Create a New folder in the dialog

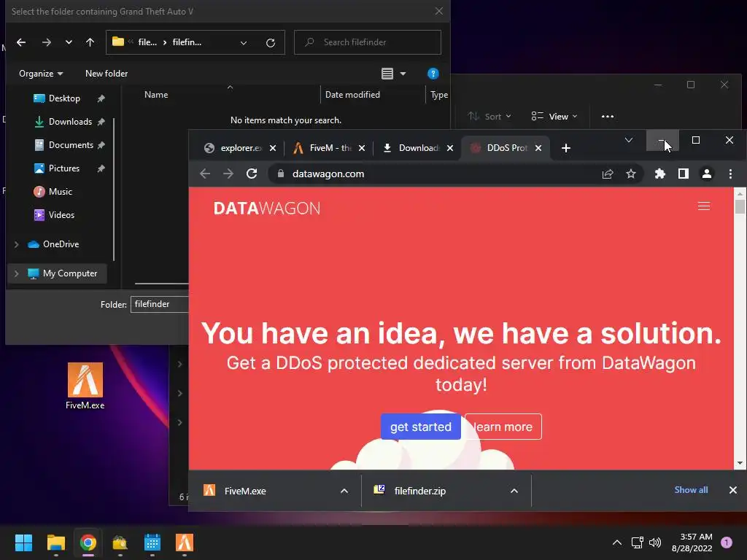(x=107, y=74)
